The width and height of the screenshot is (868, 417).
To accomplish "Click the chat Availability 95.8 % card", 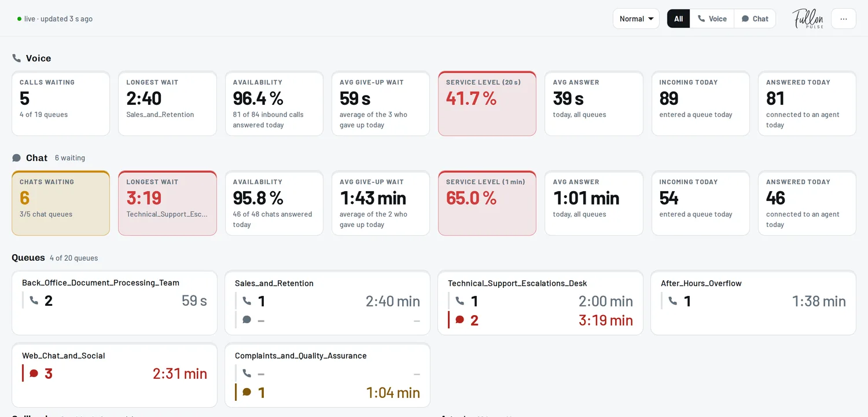I will pos(274,203).
